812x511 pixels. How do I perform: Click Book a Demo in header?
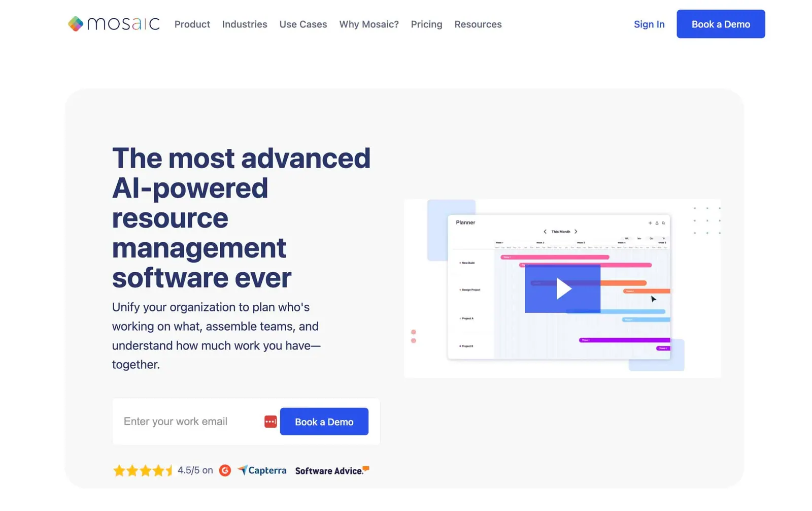pyautogui.click(x=720, y=24)
